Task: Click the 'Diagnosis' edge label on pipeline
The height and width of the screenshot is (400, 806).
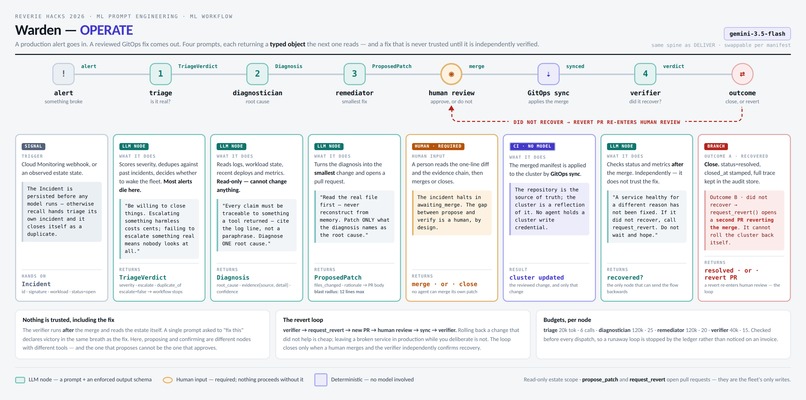Action: click(x=288, y=66)
